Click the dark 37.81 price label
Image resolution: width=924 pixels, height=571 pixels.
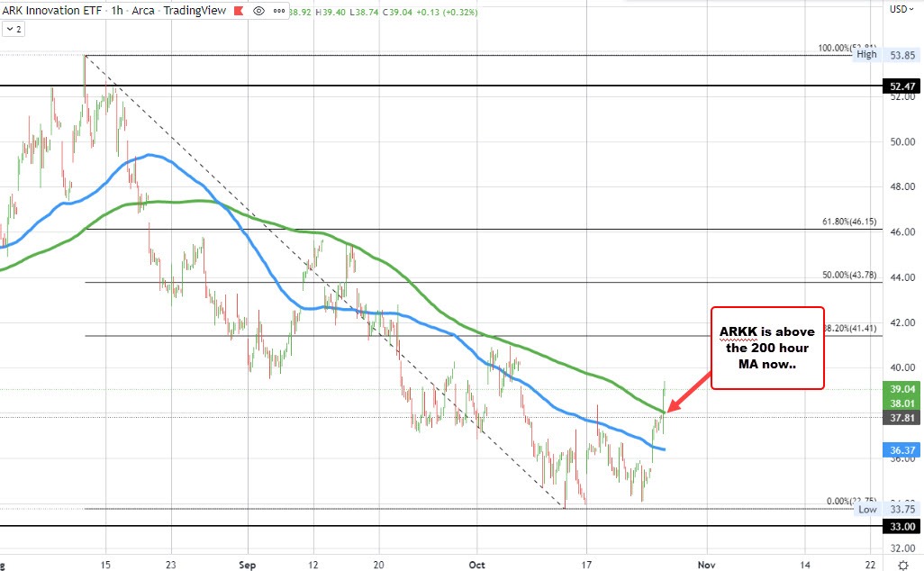point(901,418)
